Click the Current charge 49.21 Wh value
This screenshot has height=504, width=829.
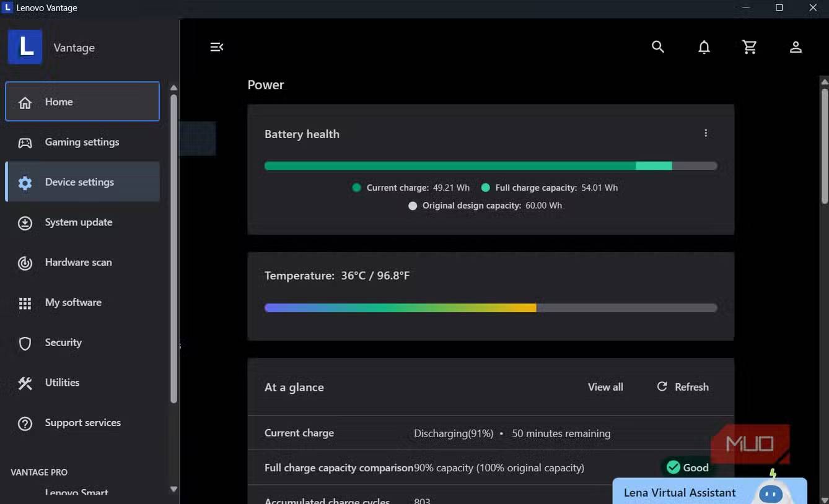(451, 188)
